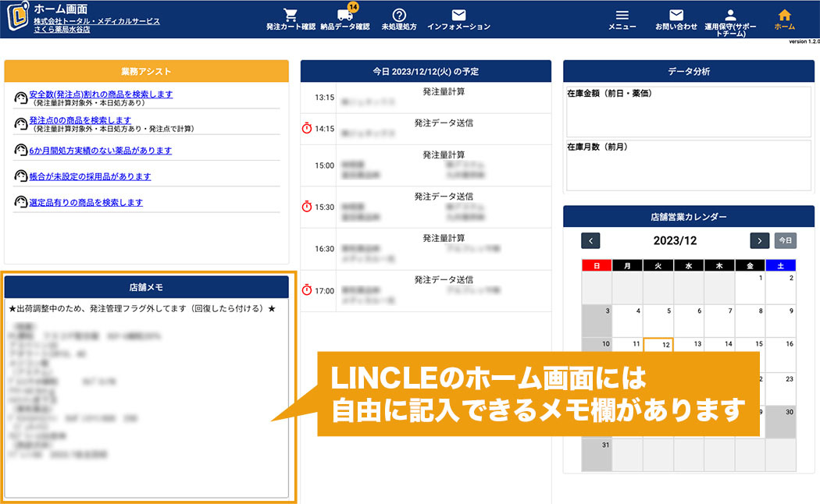The width and height of the screenshot is (820, 504).
Task: Click the timer icon at 17:00
Action: point(307,290)
